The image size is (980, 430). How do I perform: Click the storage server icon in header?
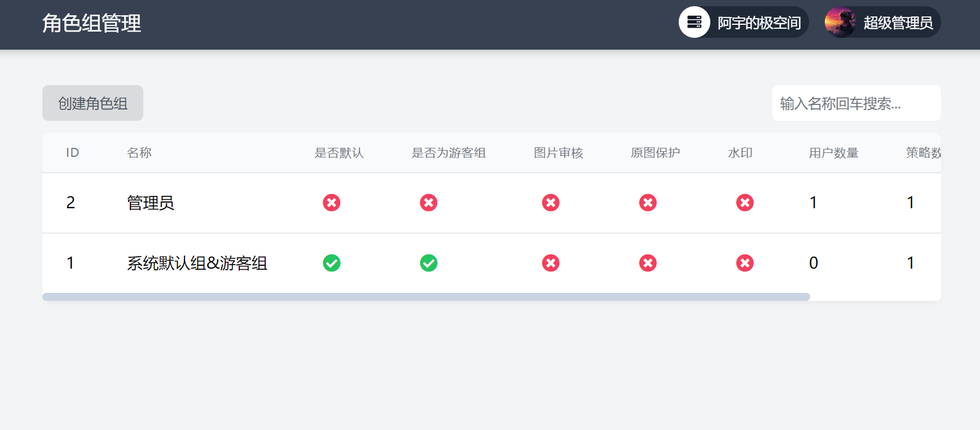point(694,23)
